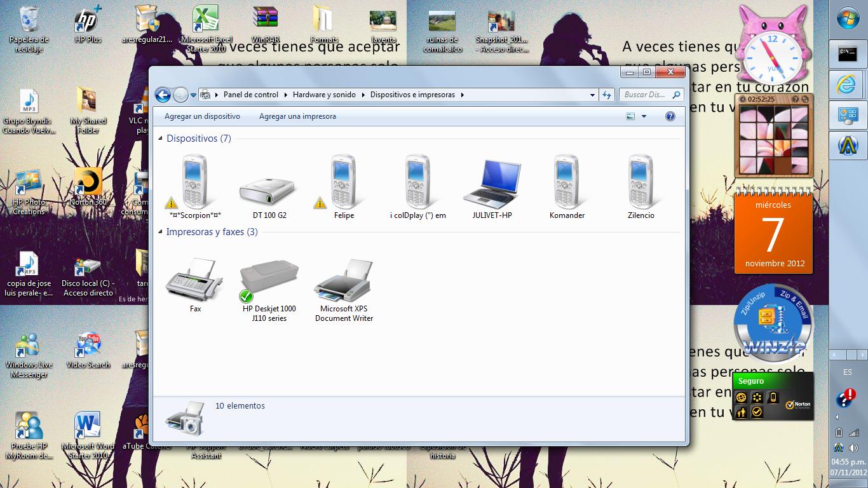This screenshot has width=868, height=488.
Task: Select the Microsoft XPS Document Writer printer
Action: coord(343,273)
